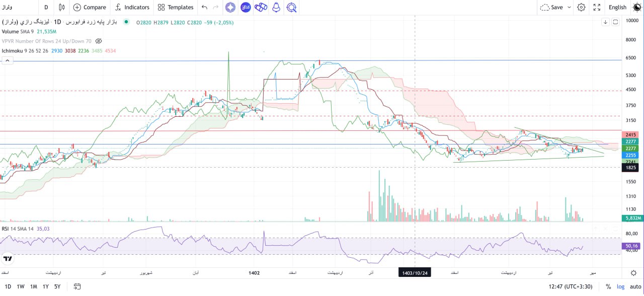Click the down arrow button above price axis

pyautogui.click(x=605, y=22)
